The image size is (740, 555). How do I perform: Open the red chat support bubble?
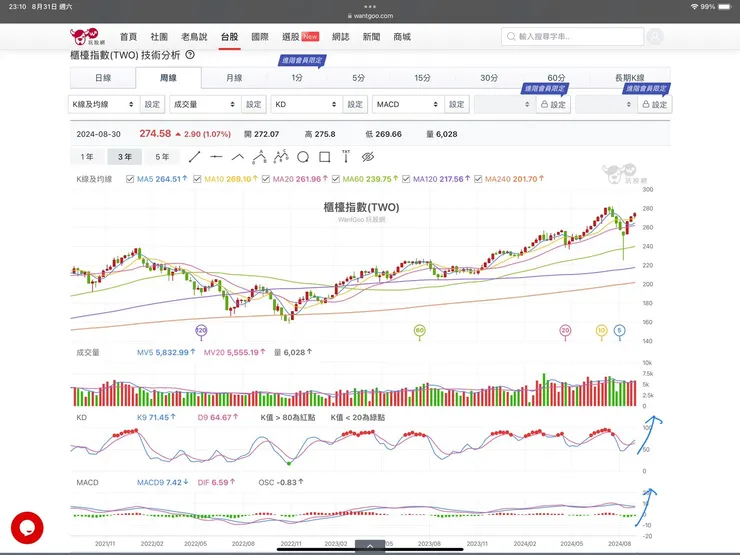point(27,528)
